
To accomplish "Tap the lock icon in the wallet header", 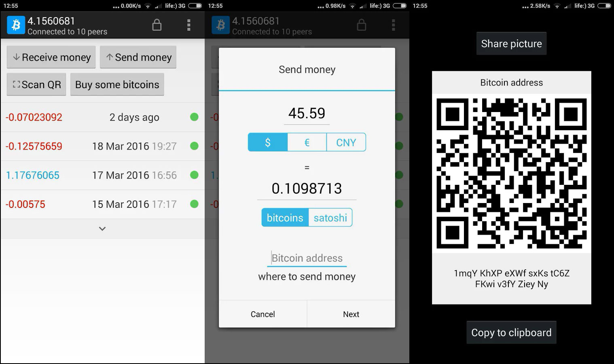I will pos(157,25).
